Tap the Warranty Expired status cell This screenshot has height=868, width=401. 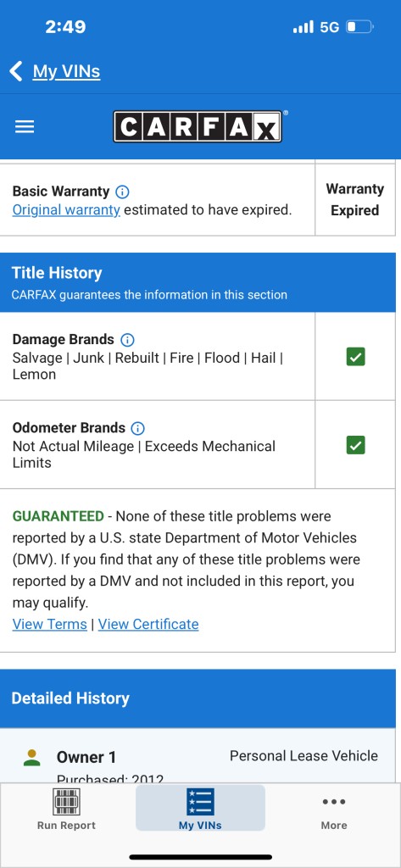click(x=355, y=200)
